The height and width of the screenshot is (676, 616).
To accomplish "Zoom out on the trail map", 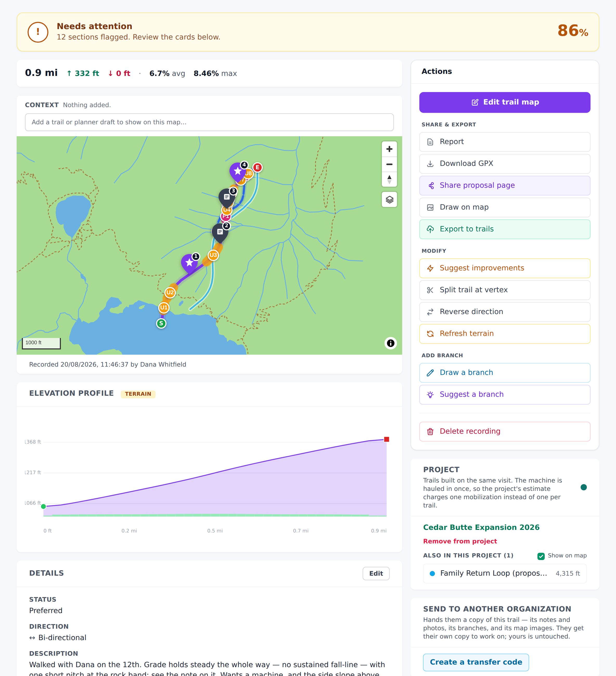I will point(389,164).
